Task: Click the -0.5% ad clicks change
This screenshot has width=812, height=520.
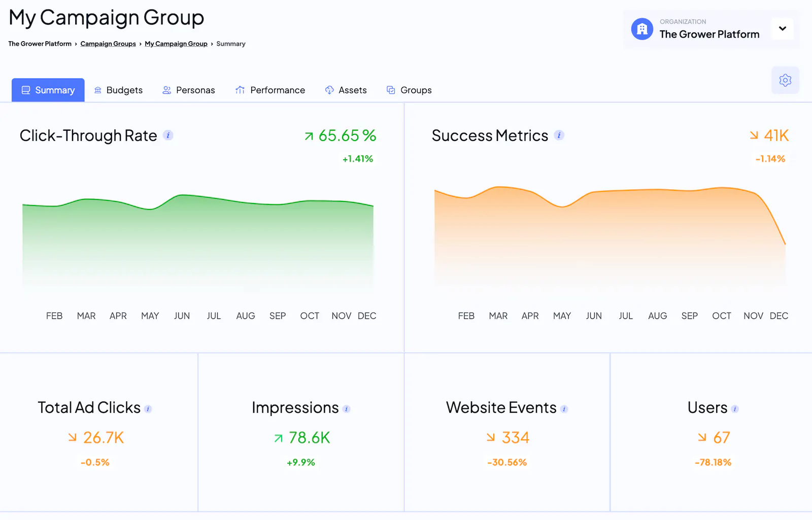Action: [x=95, y=462]
